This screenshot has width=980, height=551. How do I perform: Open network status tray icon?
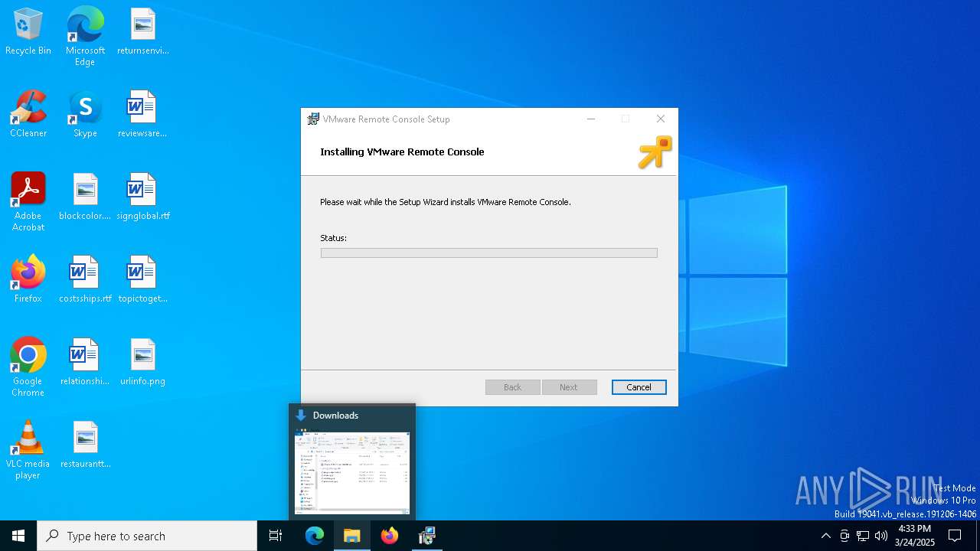863,536
